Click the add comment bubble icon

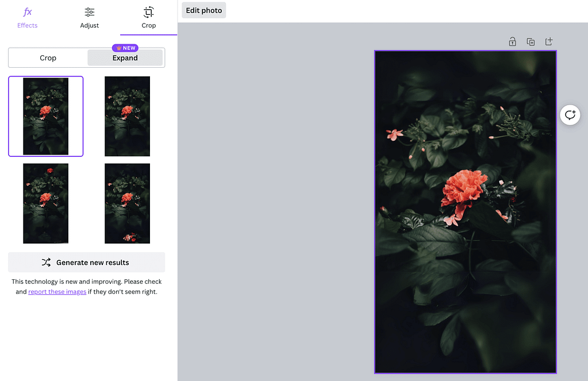tap(570, 115)
